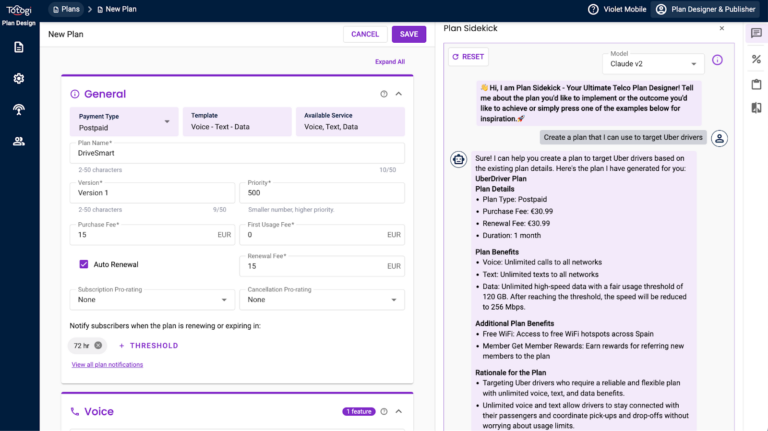Open the chat sidekick panel icon

pyautogui.click(x=756, y=34)
